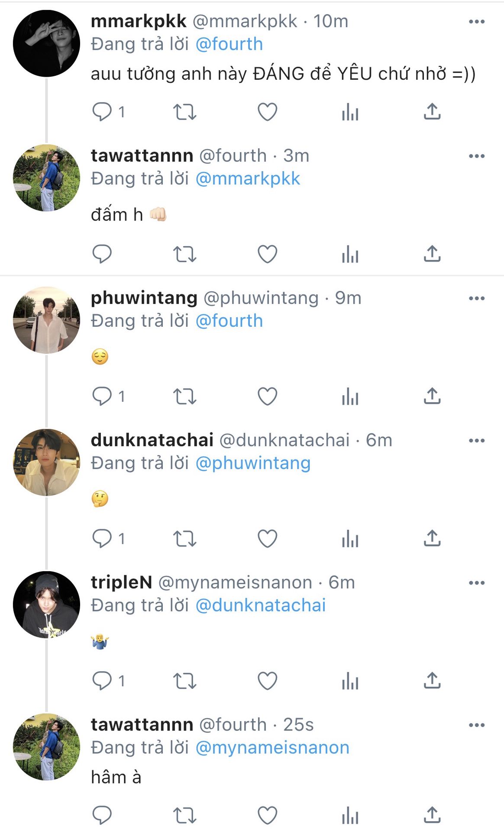Open more options on tripleN's tweet
504x832 pixels.
tap(477, 583)
